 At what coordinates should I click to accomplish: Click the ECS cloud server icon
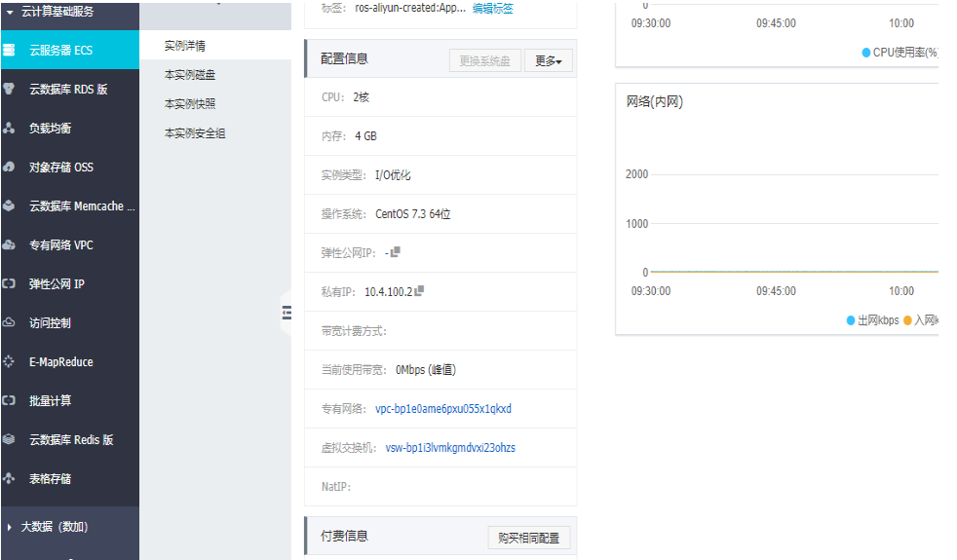(9, 50)
